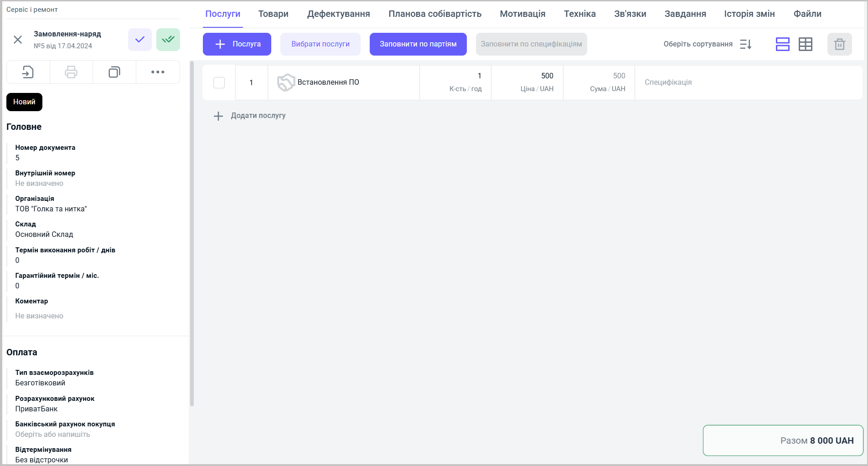Switch to table grid view icon
Viewport: 868px width, 466px height.
coord(805,44)
